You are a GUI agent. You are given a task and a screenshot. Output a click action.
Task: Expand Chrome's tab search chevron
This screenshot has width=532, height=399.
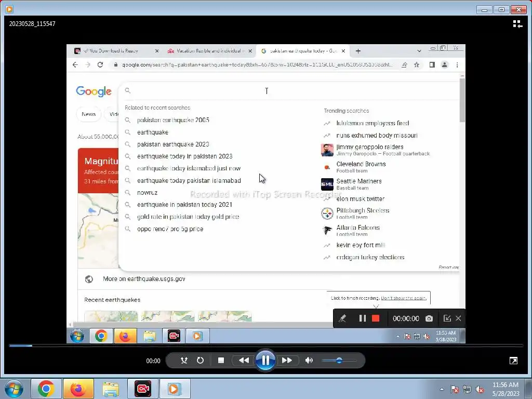pyautogui.click(x=419, y=51)
